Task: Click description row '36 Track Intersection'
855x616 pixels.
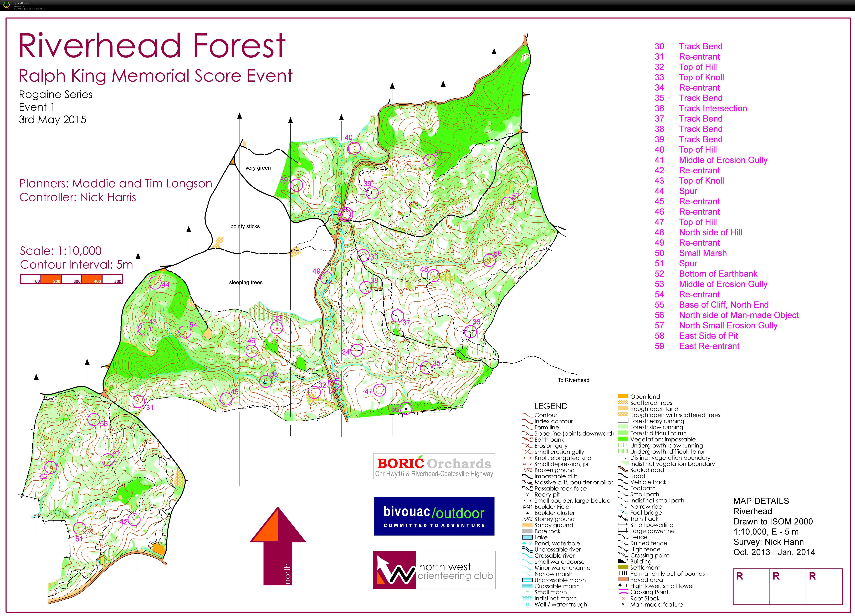Action: (701, 108)
